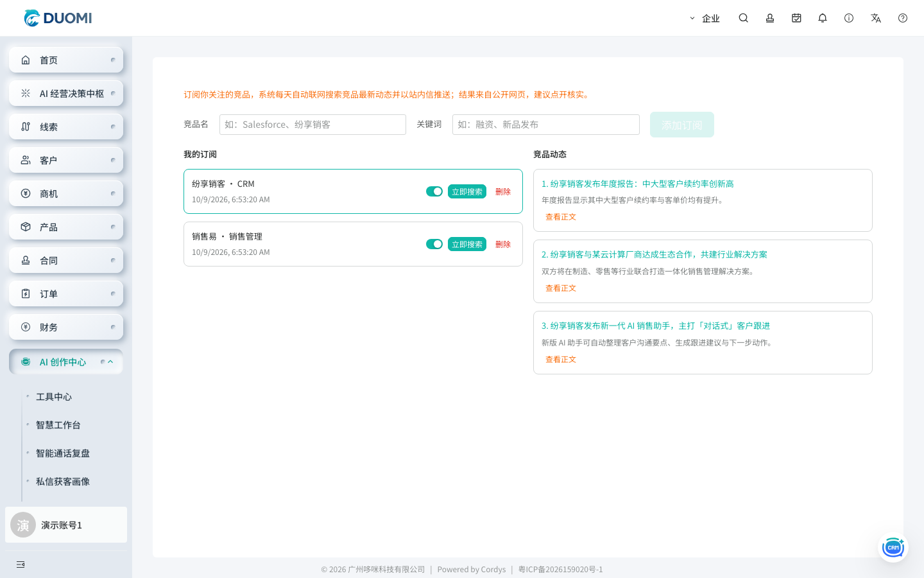The height and width of the screenshot is (578, 924).
Task: Click the Powered by Cordys footer text
Action: (472, 570)
